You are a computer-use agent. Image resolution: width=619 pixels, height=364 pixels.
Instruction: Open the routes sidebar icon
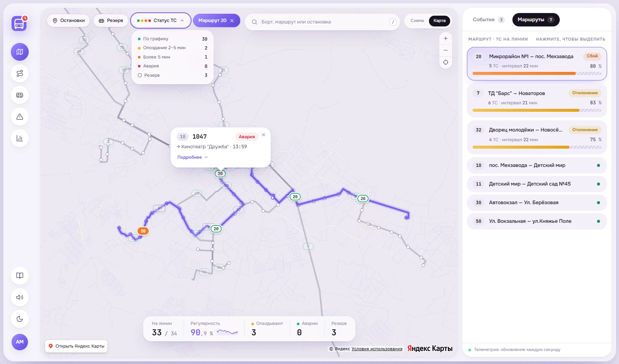click(x=20, y=73)
